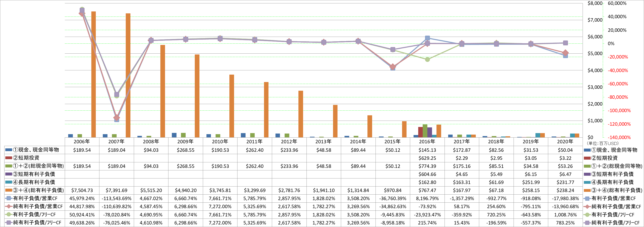Click the $774.39 total cash cell
The width and height of the screenshot is (644, 227).
click(x=427, y=166)
